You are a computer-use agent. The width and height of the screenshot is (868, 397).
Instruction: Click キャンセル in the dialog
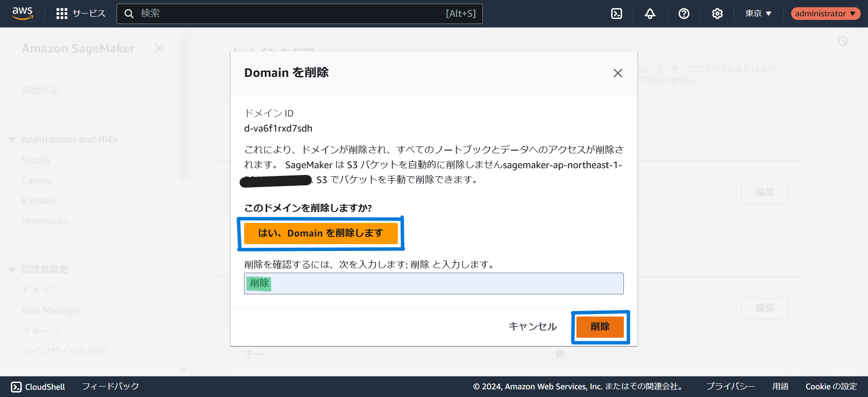click(x=533, y=326)
